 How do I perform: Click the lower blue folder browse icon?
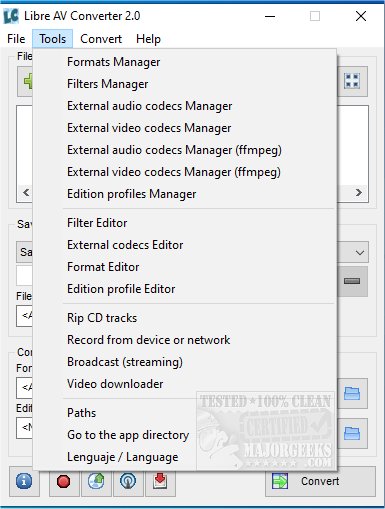click(352, 433)
